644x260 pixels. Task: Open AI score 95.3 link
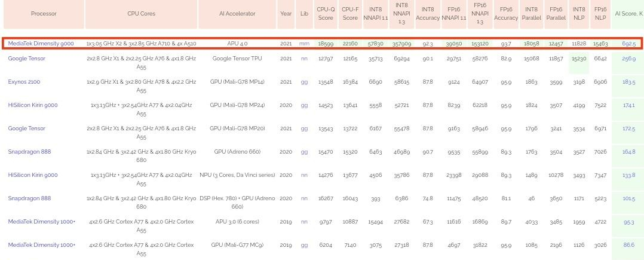pos(629,222)
